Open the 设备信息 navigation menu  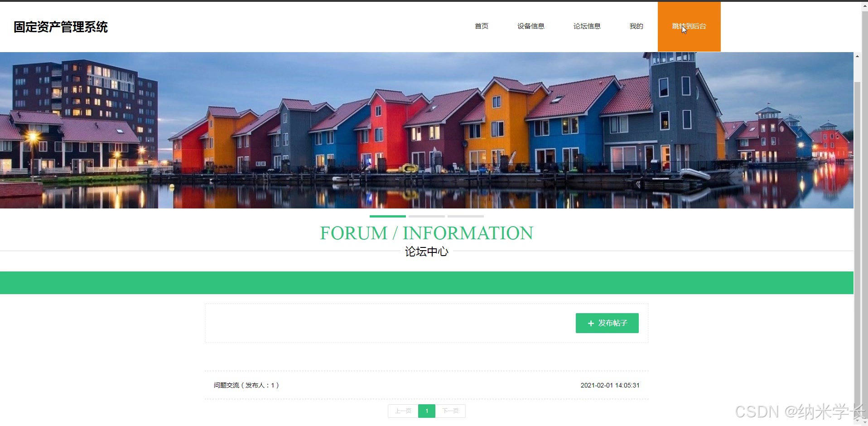(530, 26)
